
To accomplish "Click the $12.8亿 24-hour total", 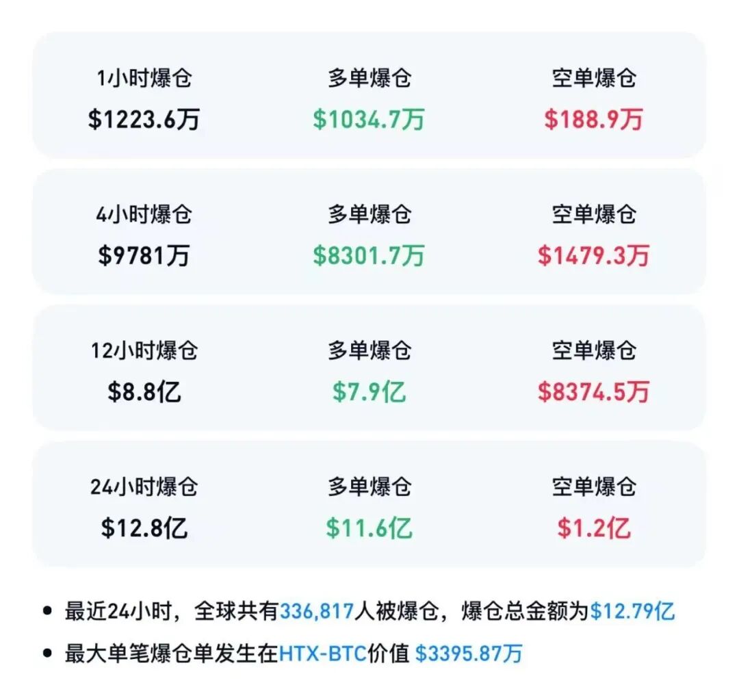I will 144,528.
